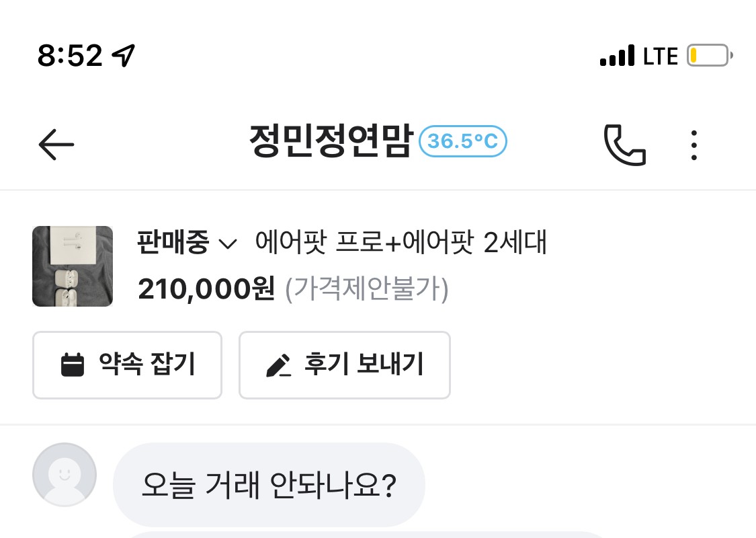Tap the 36.5°C manner temperature badge
756x538 pixels.
[463, 142]
